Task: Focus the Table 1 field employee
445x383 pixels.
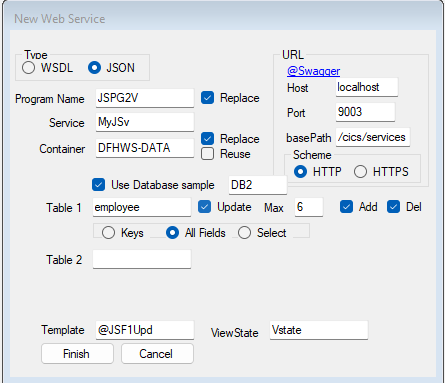Action: [142, 207]
